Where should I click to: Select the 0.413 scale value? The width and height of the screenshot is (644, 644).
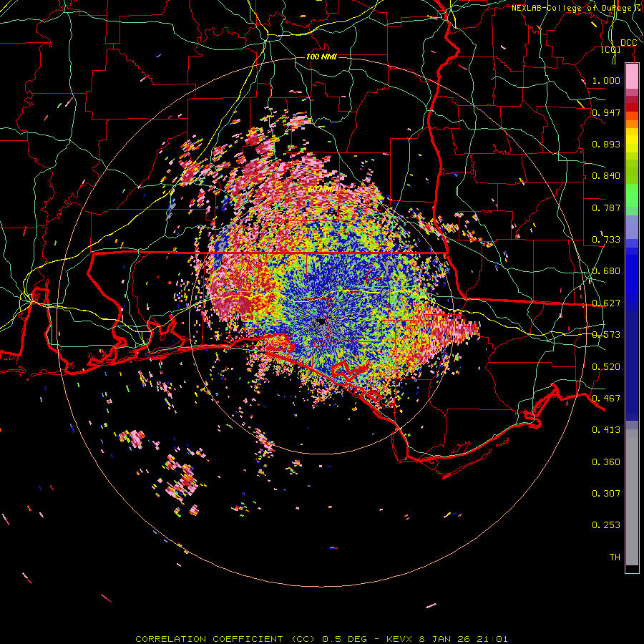tap(606, 430)
